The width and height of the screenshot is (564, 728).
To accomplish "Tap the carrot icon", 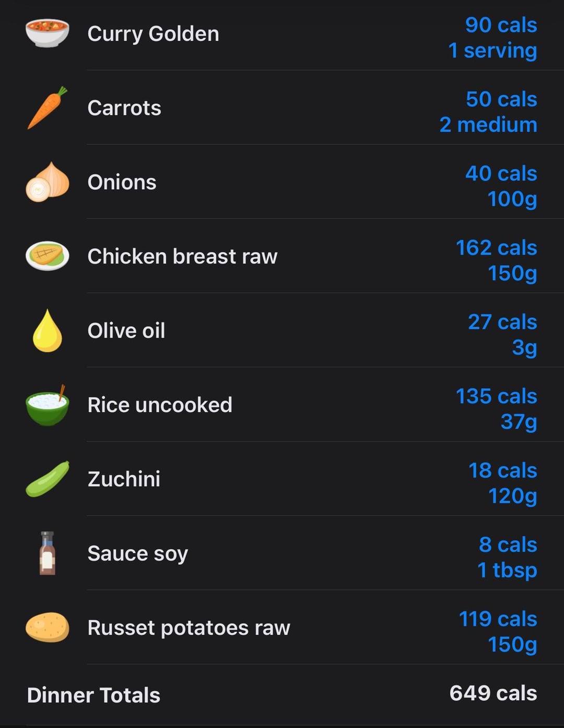I will point(48,108).
